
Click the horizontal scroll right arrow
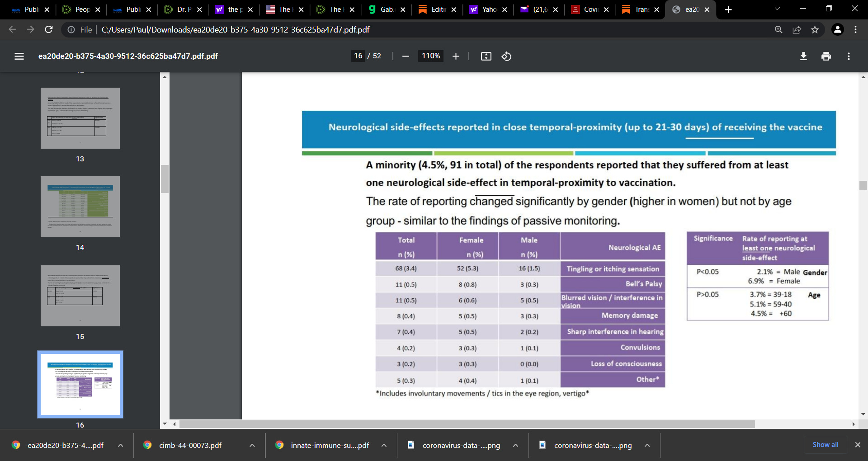853,424
